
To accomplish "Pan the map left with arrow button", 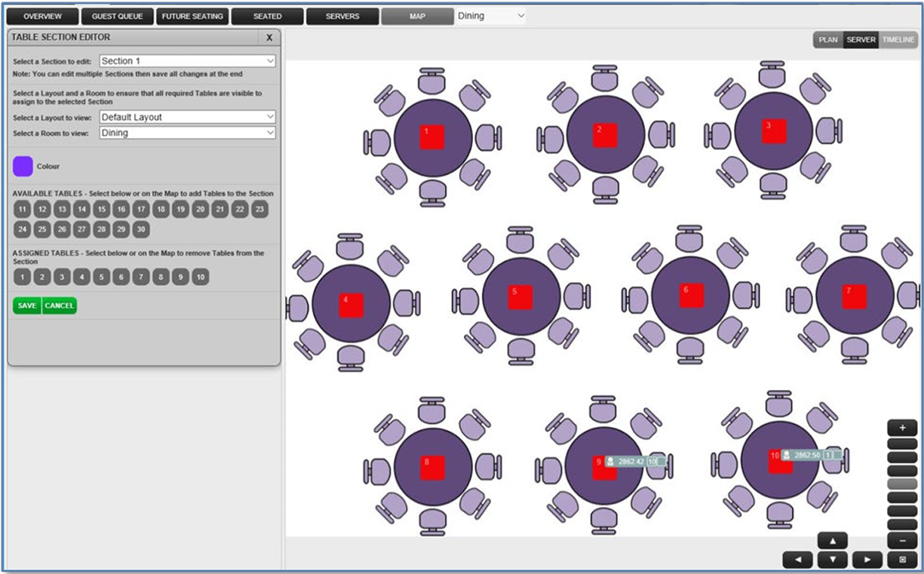I will click(797, 560).
